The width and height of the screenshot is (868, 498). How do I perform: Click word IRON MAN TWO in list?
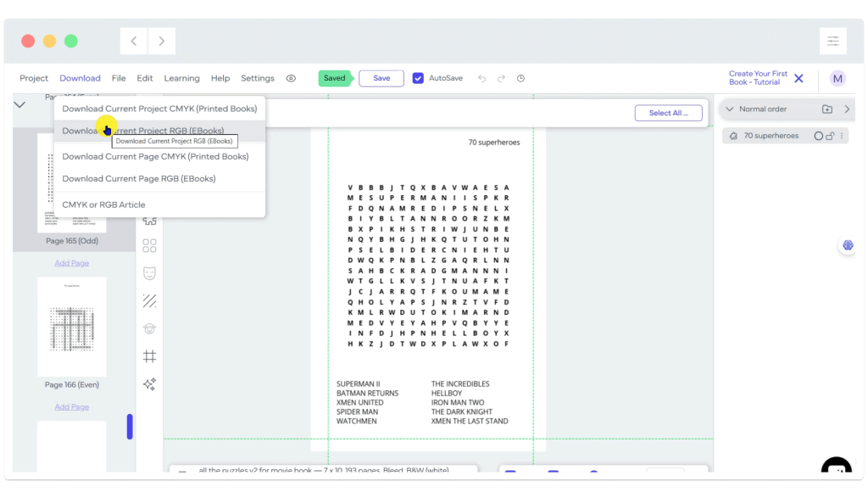tap(457, 403)
